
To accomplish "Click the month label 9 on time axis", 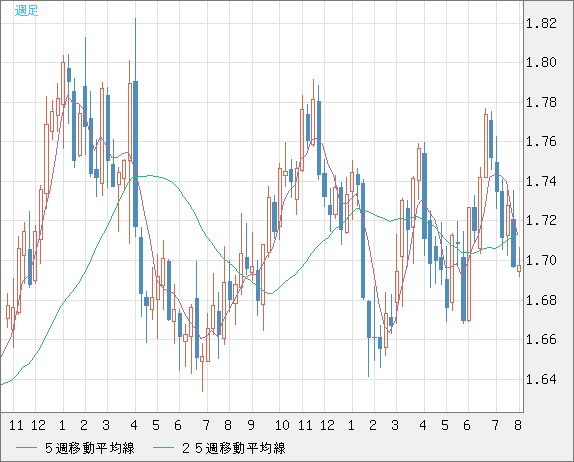I will click(251, 425).
